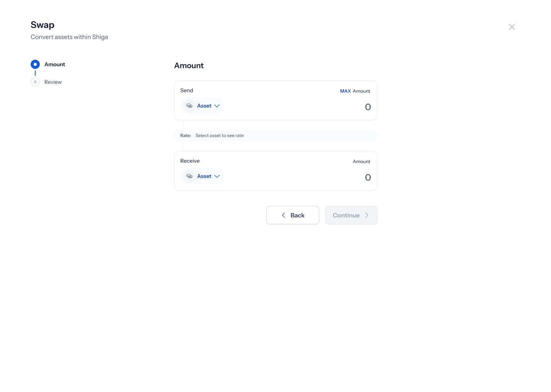The image size is (551, 392).
Task: Click the blue Amount step indicator circle
Action: pos(35,64)
